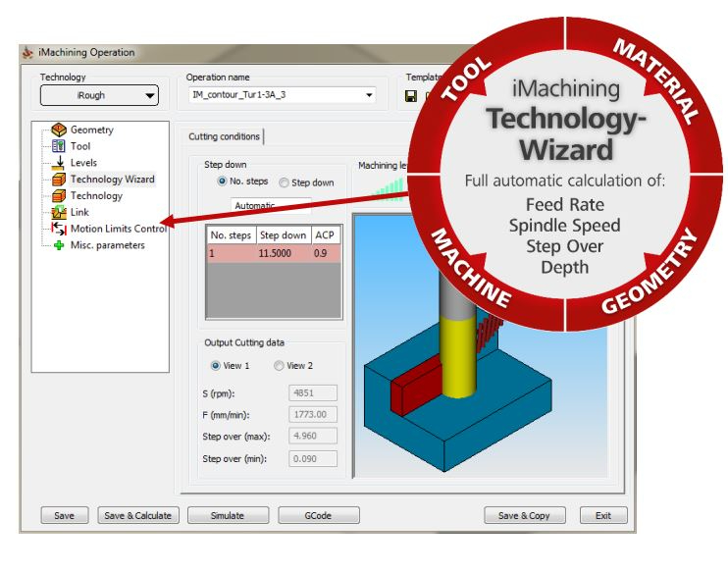
Task: Select the Tool tree item label
Action: pos(80,146)
